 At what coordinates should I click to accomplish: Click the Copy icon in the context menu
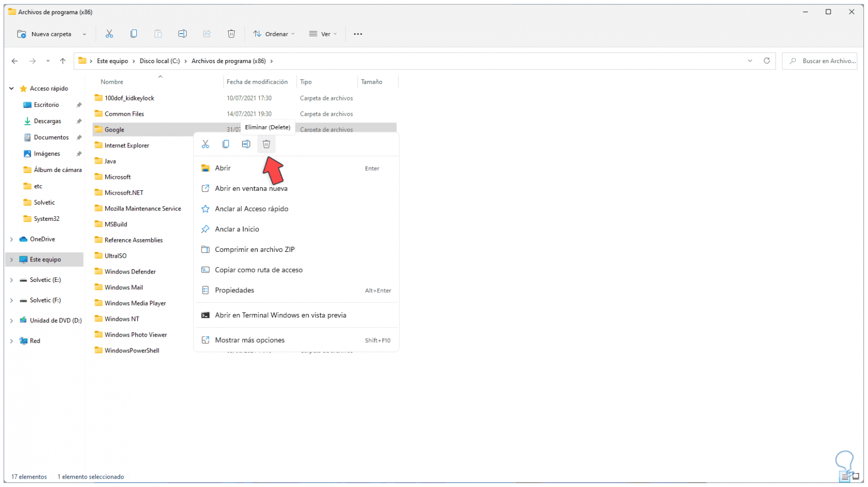(x=226, y=144)
